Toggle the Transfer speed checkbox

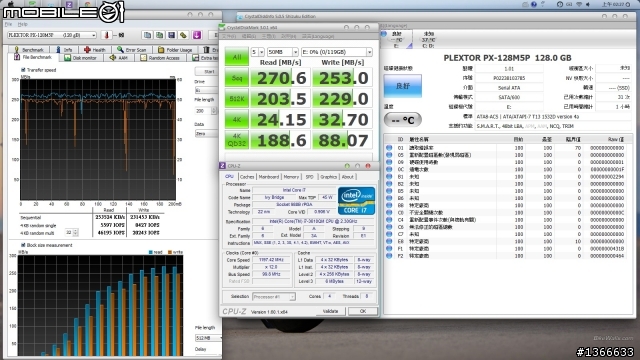tap(23, 70)
